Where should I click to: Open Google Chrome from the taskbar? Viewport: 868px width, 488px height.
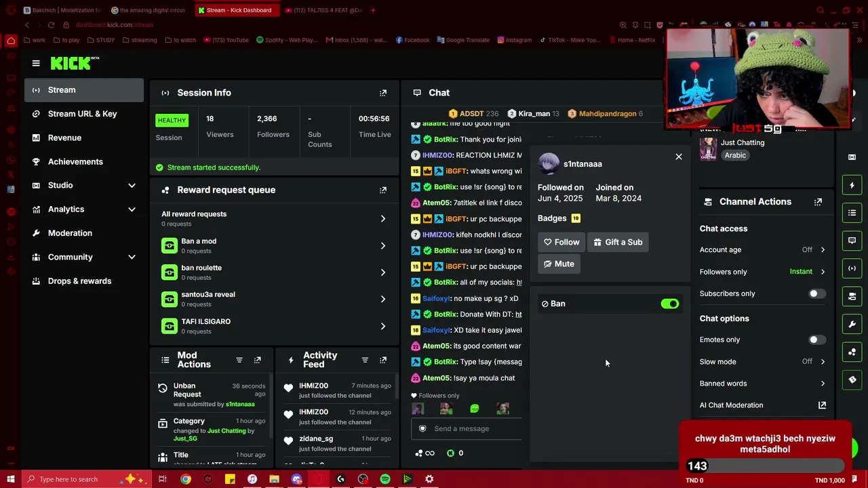185,479
